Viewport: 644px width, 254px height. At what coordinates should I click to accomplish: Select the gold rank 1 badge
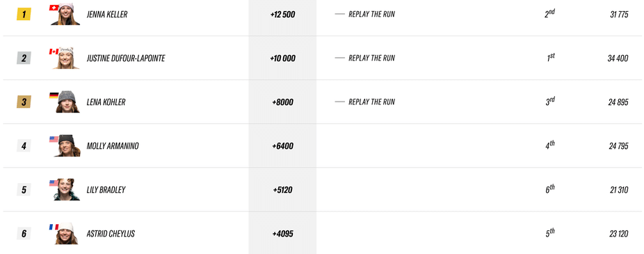(24, 15)
